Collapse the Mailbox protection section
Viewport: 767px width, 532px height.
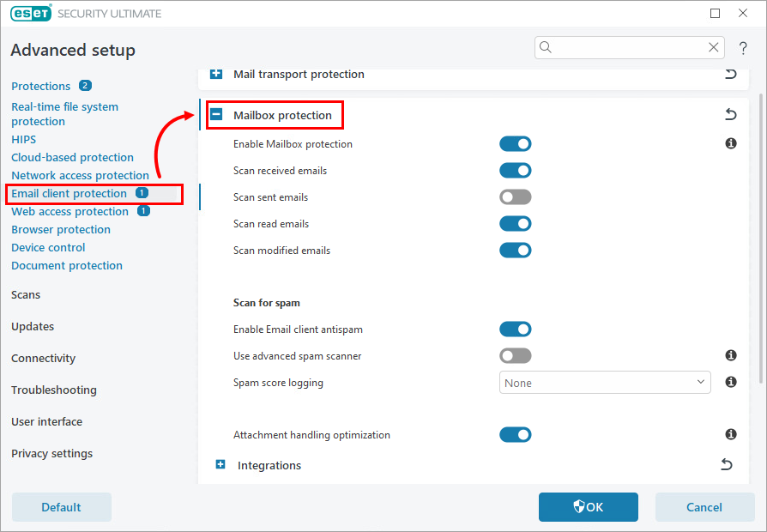point(217,115)
